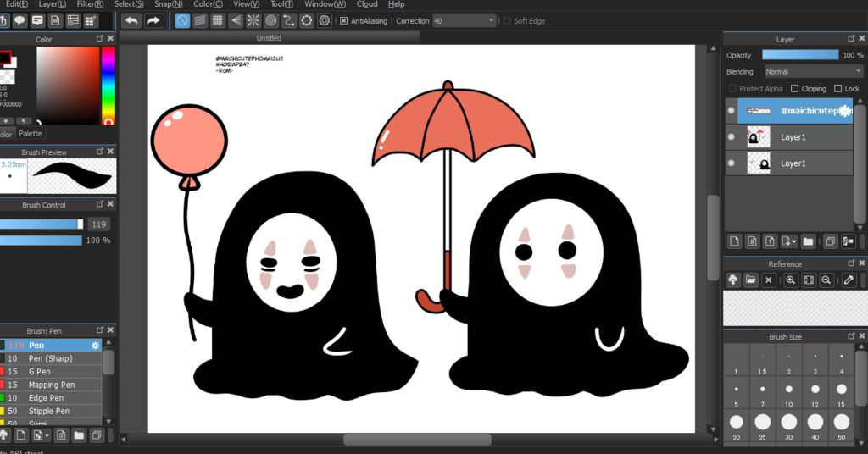Viewport: 868px width, 454px height.
Task: Open the Snap menu
Action: (169, 4)
